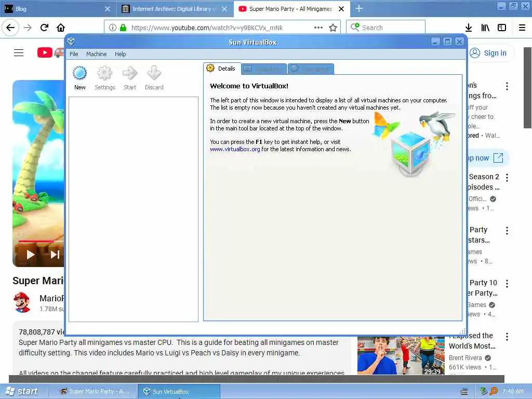
Task: Open the Firefox hamburger menu
Action: pos(522,28)
